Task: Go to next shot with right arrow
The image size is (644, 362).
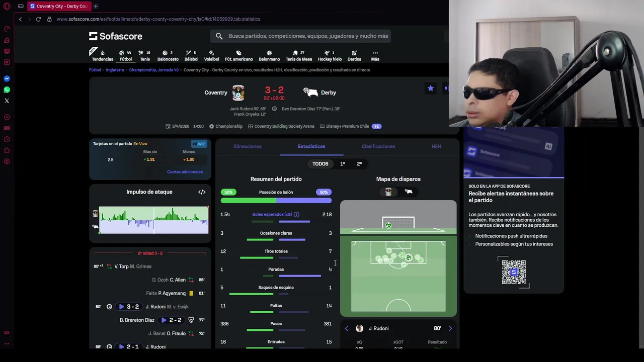Action: pyautogui.click(x=450, y=328)
